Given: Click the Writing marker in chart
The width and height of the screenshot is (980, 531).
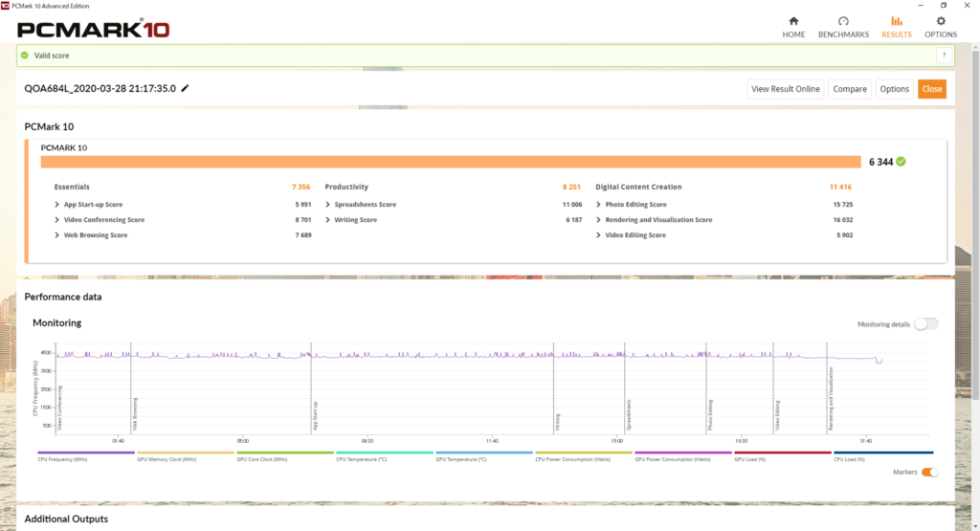Looking at the screenshot, I should (558, 422).
